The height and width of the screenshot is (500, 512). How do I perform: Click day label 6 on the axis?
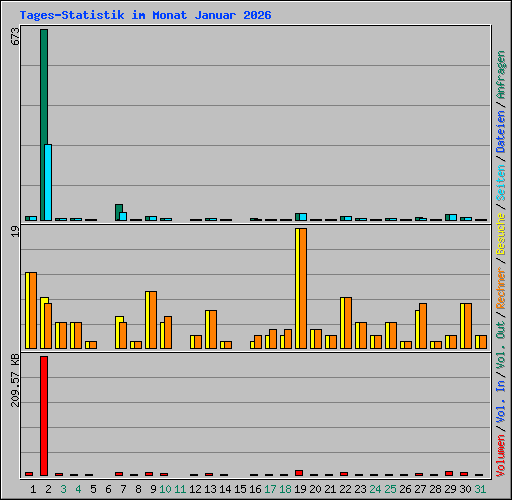coord(108,489)
